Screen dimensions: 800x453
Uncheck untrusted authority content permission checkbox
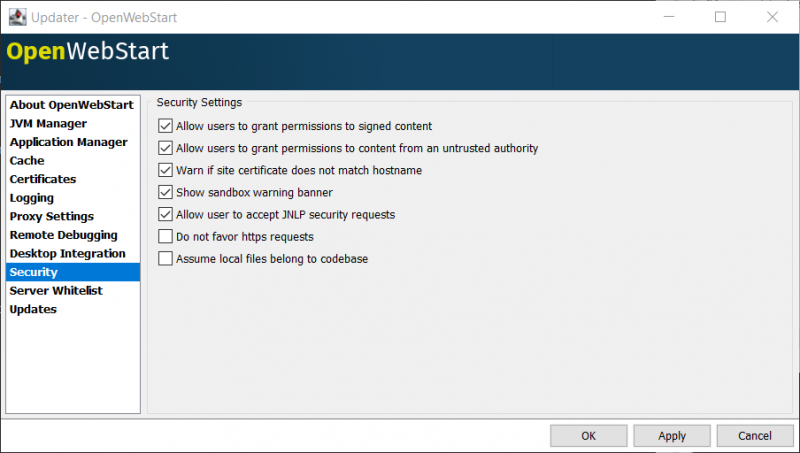coord(165,148)
